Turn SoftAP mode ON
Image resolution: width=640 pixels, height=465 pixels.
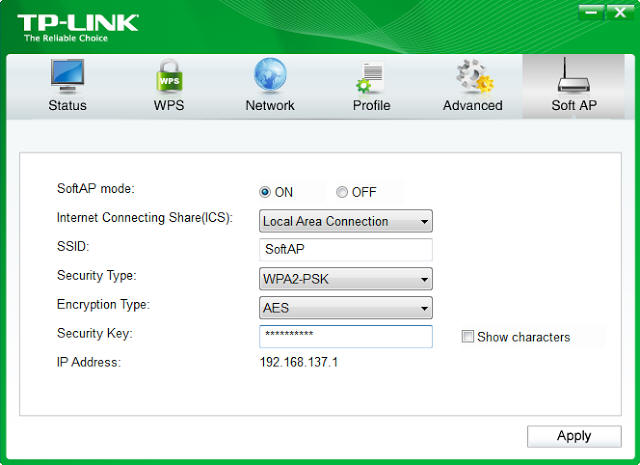tap(266, 192)
